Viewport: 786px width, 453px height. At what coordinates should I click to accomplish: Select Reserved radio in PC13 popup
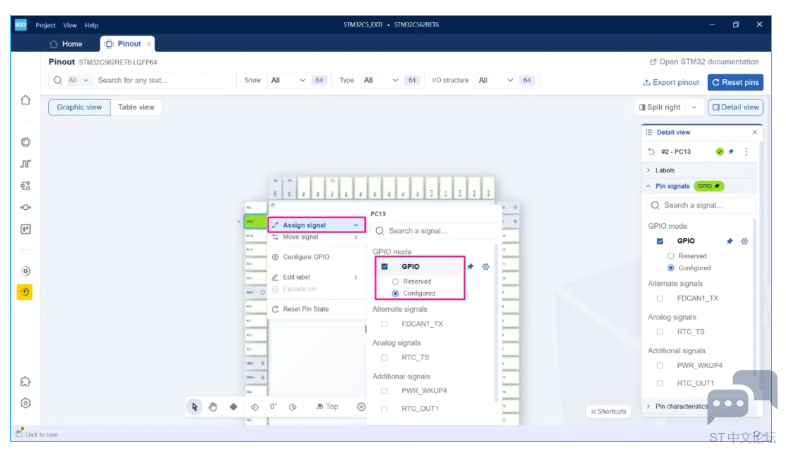(x=395, y=282)
